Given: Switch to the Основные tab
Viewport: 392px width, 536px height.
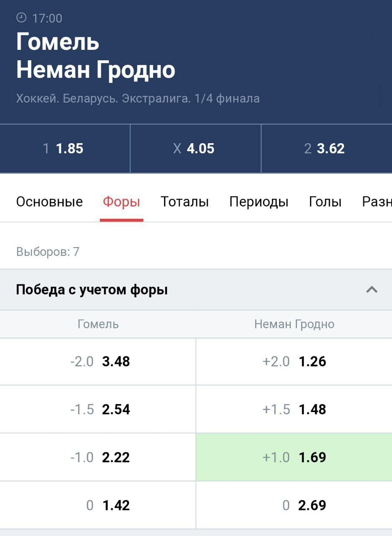Looking at the screenshot, I should click(49, 202).
